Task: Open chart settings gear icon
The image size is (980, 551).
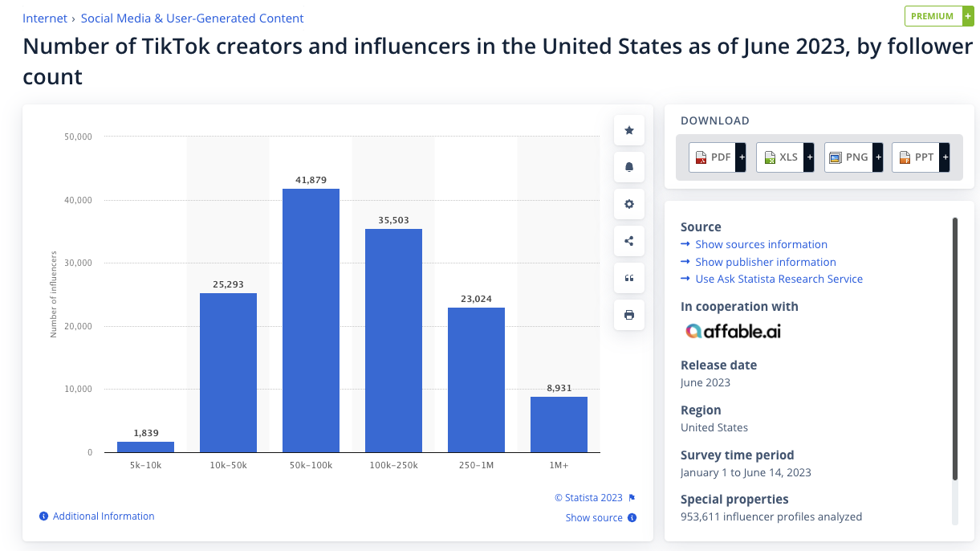Action: point(629,204)
